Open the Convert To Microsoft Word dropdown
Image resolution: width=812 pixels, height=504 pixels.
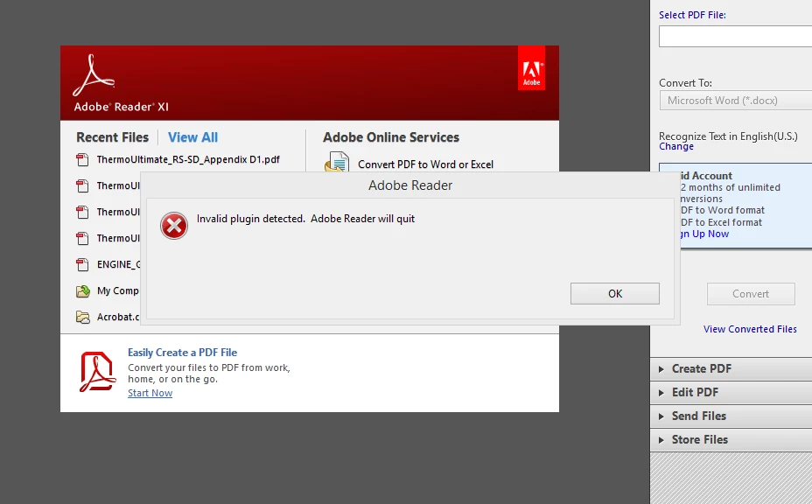(735, 101)
